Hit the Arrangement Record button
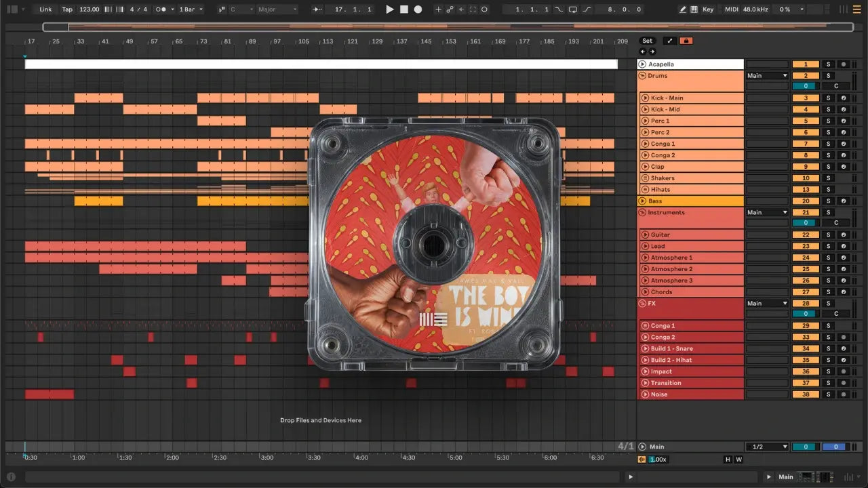This screenshot has height=488, width=868. coord(418,9)
